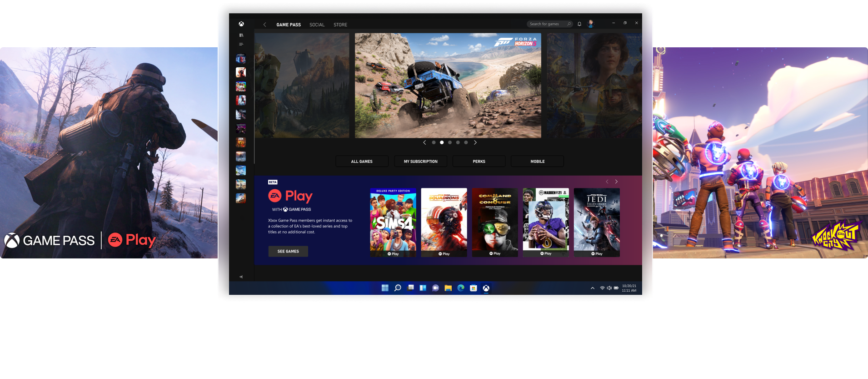Click the MOBILE button
The height and width of the screenshot is (379, 868).
tap(537, 161)
